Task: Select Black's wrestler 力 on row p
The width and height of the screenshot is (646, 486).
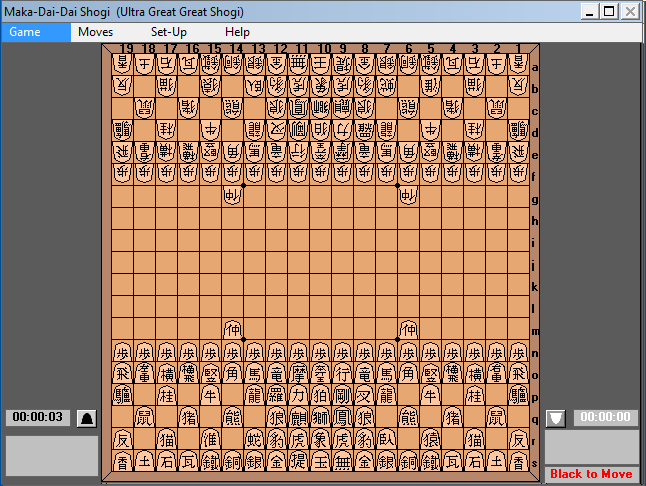Action: coord(299,395)
